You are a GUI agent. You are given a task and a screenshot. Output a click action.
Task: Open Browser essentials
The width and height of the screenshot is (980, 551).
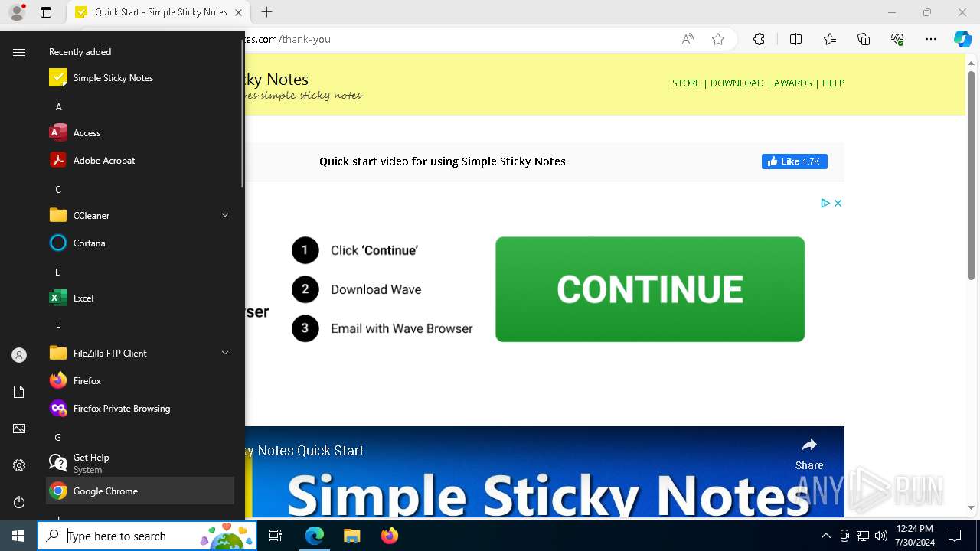[x=897, y=39]
